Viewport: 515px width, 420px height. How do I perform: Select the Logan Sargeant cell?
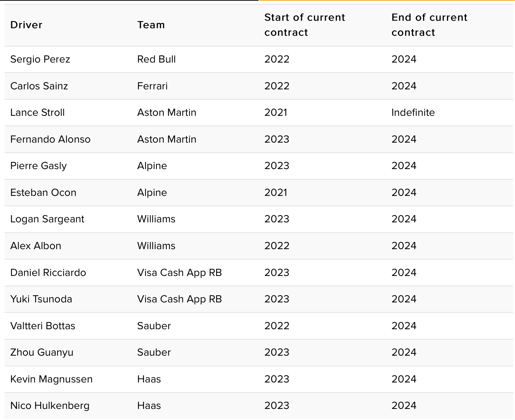tap(47, 219)
